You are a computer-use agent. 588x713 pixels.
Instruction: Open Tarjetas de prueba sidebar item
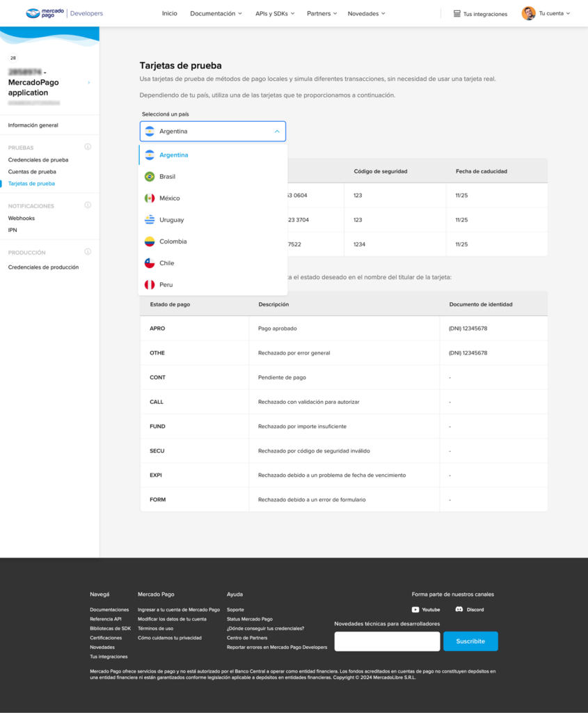tap(31, 184)
